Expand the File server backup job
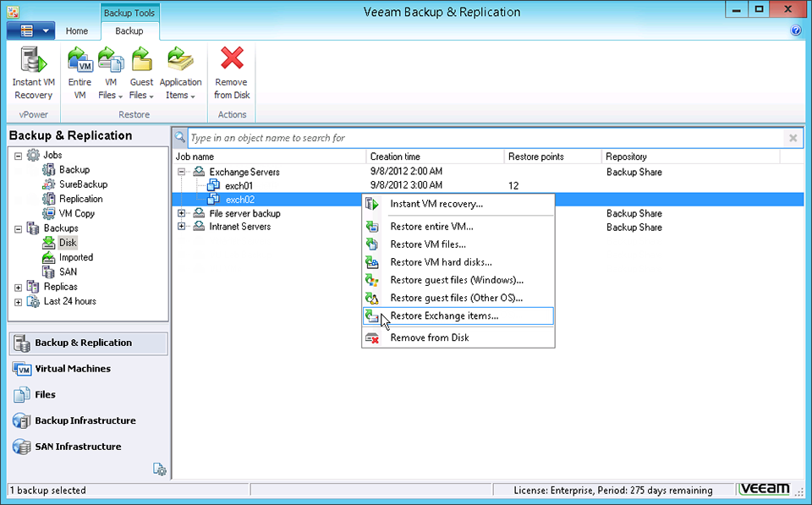 (x=181, y=213)
